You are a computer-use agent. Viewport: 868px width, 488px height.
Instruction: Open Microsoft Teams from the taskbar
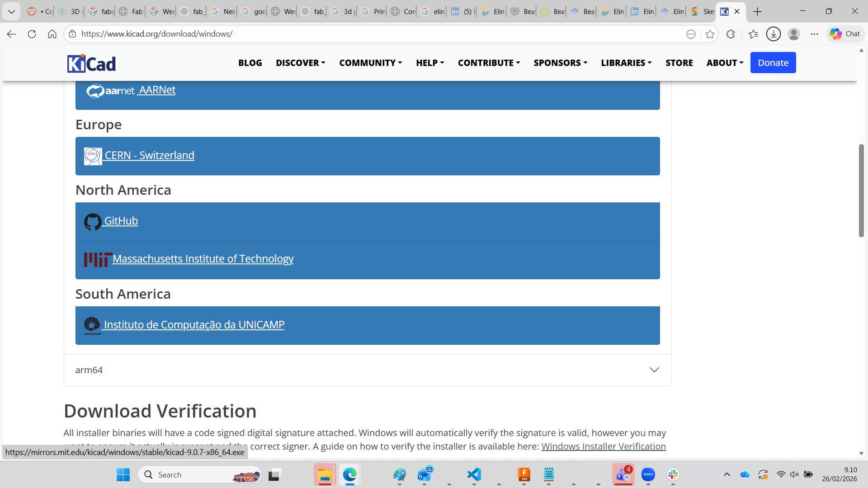[x=623, y=474]
